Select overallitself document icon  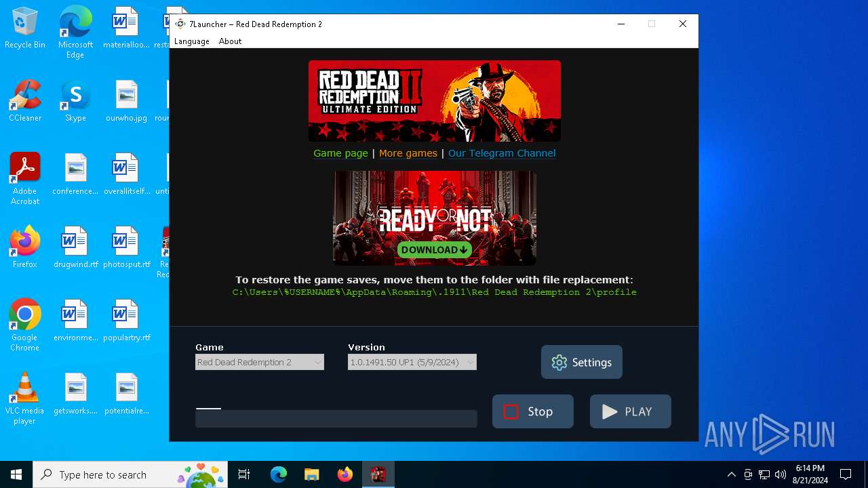126,174
